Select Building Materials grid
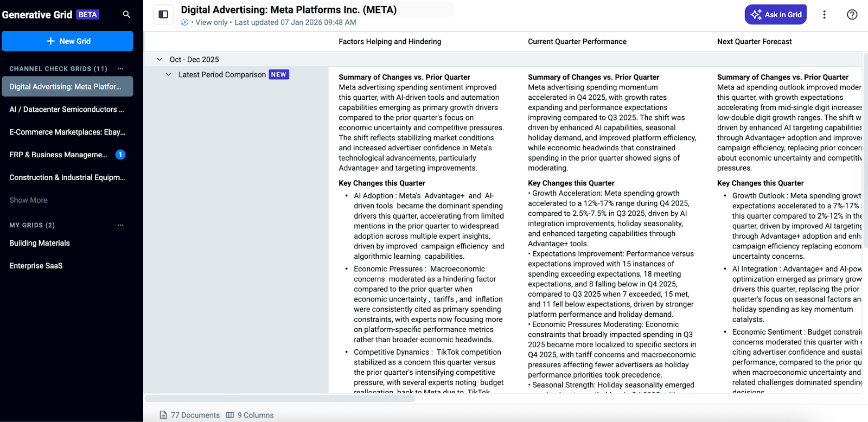This screenshot has height=422, width=868. tap(40, 243)
